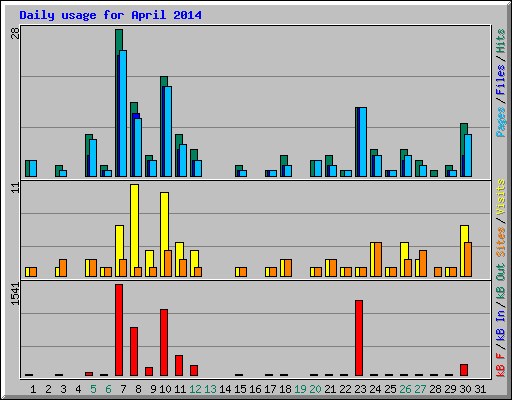512x400 pixels.
Task: Click the orange 'Sites' legend label
Action: click(500, 242)
